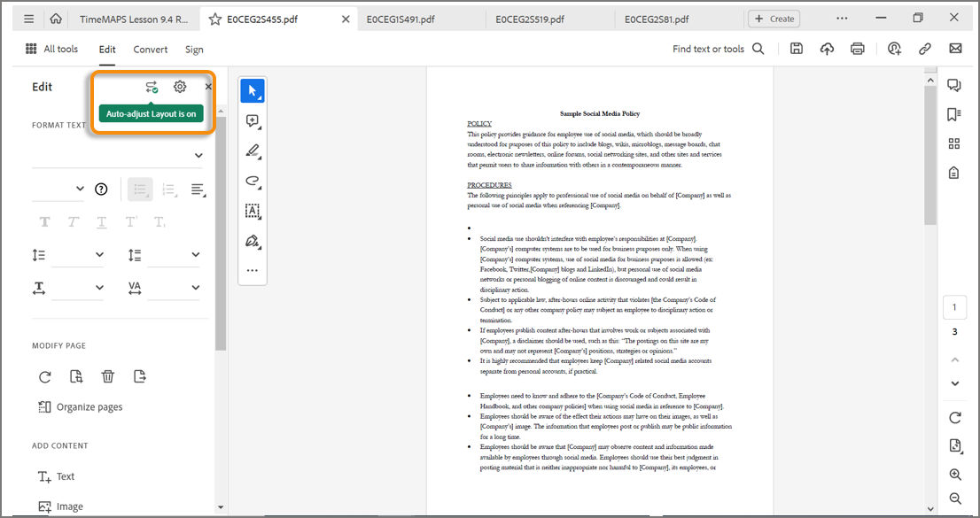Image resolution: width=980 pixels, height=518 pixels.
Task: Select the Text box select tool
Action: (x=253, y=212)
